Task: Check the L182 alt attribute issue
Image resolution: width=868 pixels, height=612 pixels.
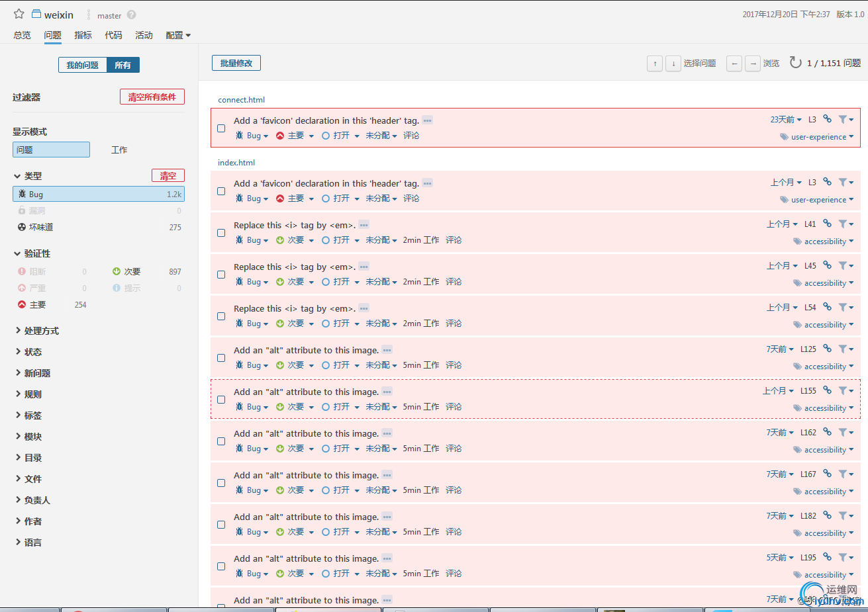Action: [x=221, y=525]
